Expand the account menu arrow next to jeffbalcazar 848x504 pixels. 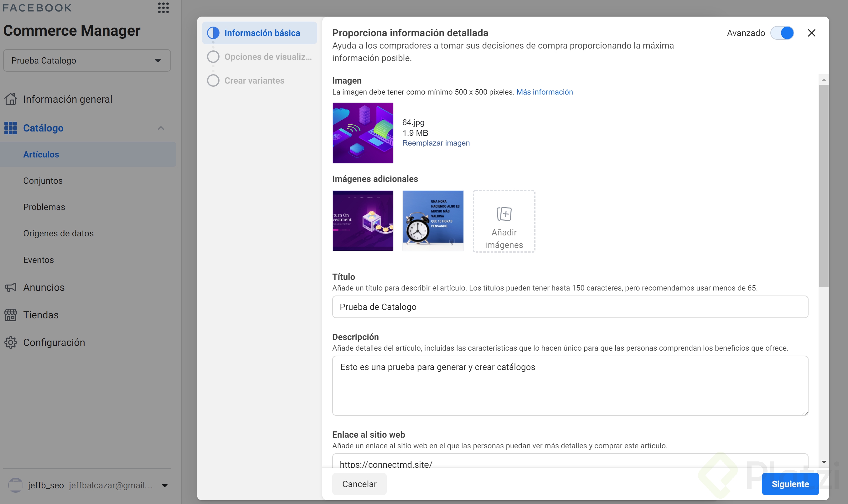pos(165,485)
